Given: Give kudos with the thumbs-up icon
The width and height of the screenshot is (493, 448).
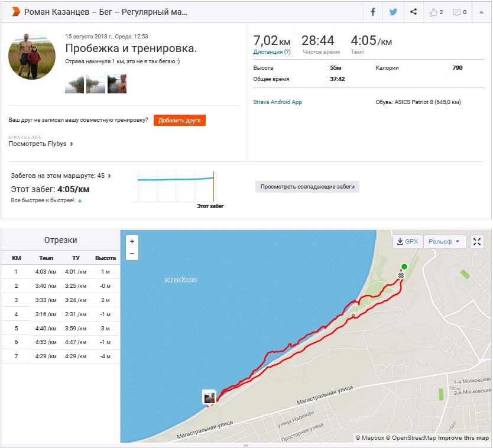Looking at the screenshot, I should [x=436, y=12].
